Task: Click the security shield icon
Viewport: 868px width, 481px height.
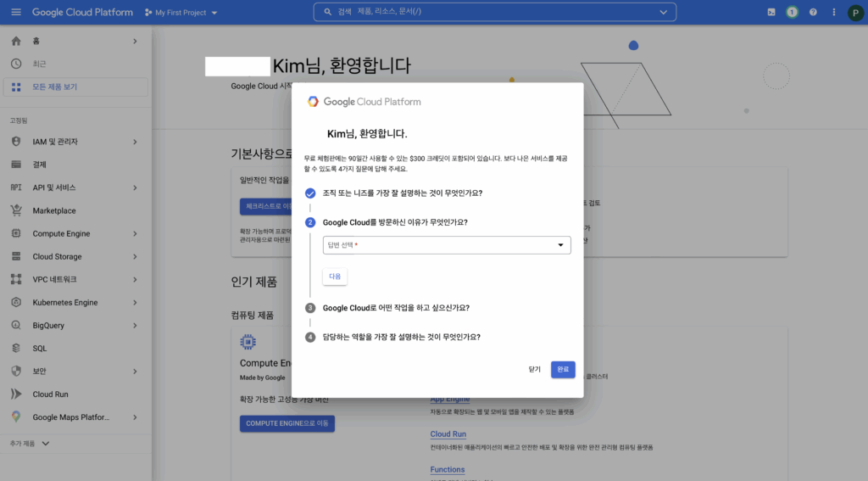Action: coord(16,371)
